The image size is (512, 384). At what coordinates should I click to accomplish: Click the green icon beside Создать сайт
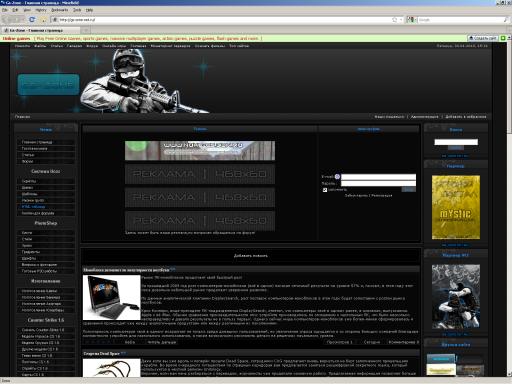click(x=503, y=38)
